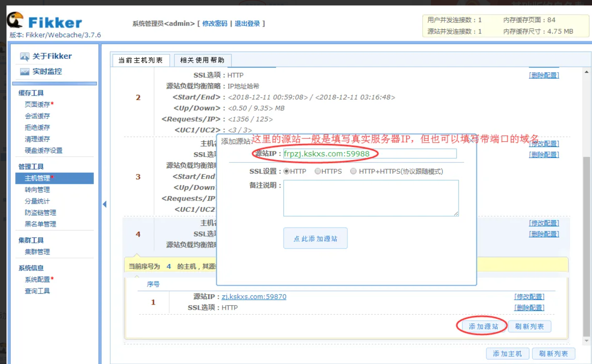Click the host list scrollbar down arrow
This screenshot has height=364, width=592.
pyautogui.click(x=586, y=341)
